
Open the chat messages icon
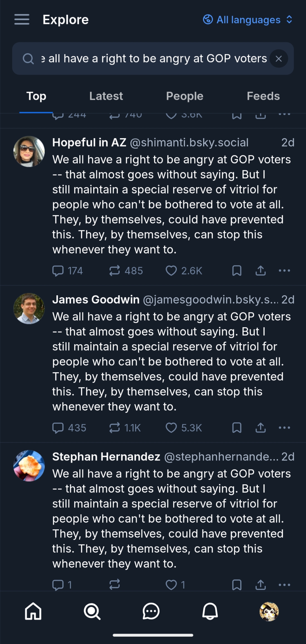point(151,611)
